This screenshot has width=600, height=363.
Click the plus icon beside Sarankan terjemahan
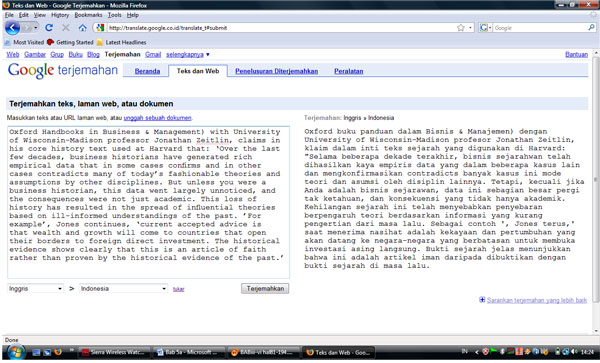pyautogui.click(x=482, y=300)
